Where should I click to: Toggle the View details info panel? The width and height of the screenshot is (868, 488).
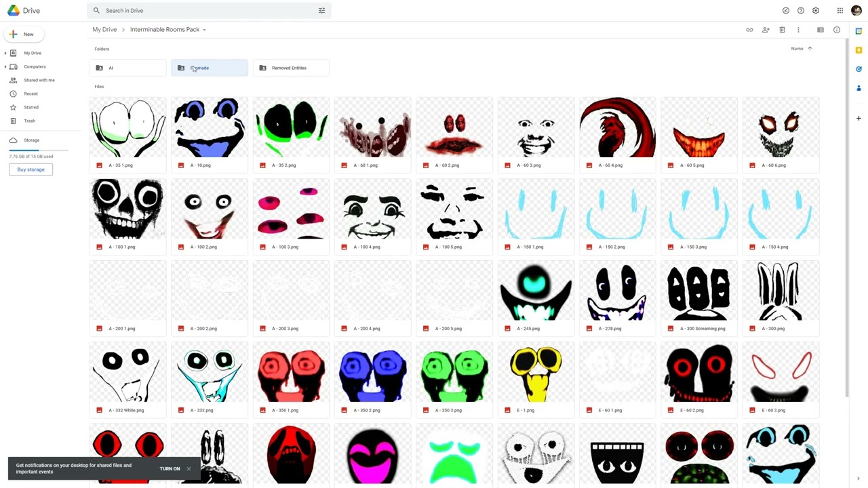tap(837, 30)
